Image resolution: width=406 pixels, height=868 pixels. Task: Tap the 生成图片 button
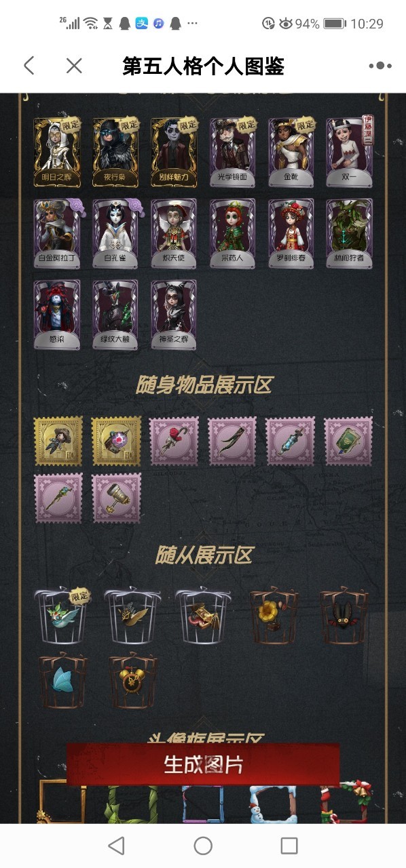click(203, 764)
